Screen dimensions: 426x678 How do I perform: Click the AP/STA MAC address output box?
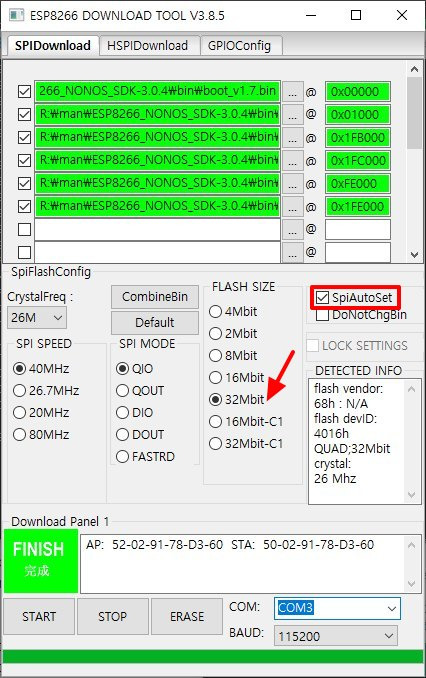point(250,563)
